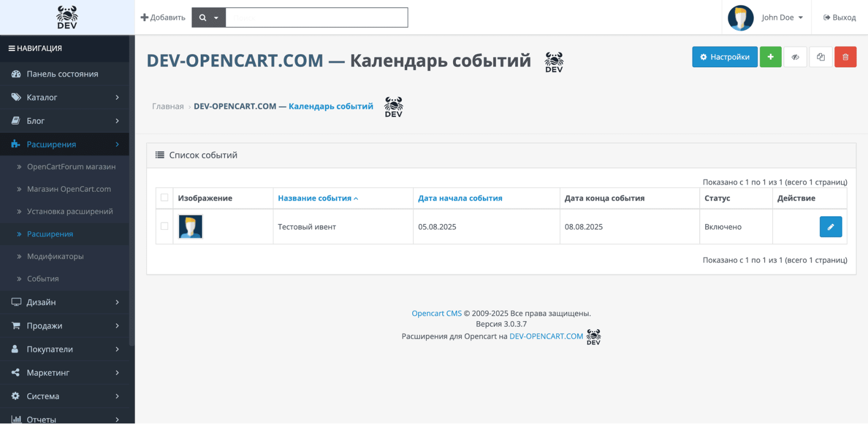Expand the Блог menu chevron
The width and height of the screenshot is (868, 424).
point(117,120)
